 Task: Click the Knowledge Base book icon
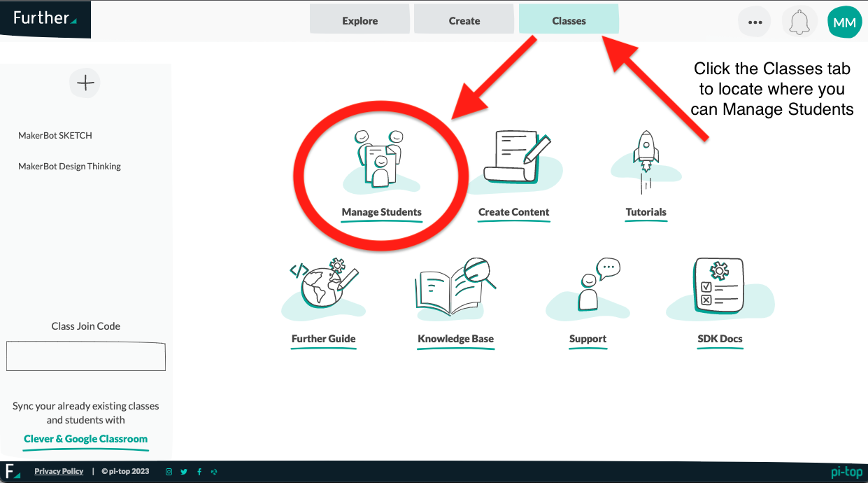pyautogui.click(x=455, y=288)
